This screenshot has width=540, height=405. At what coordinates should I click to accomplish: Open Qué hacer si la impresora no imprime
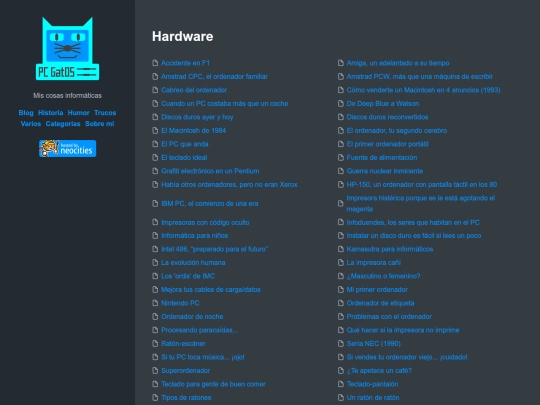point(403,330)
